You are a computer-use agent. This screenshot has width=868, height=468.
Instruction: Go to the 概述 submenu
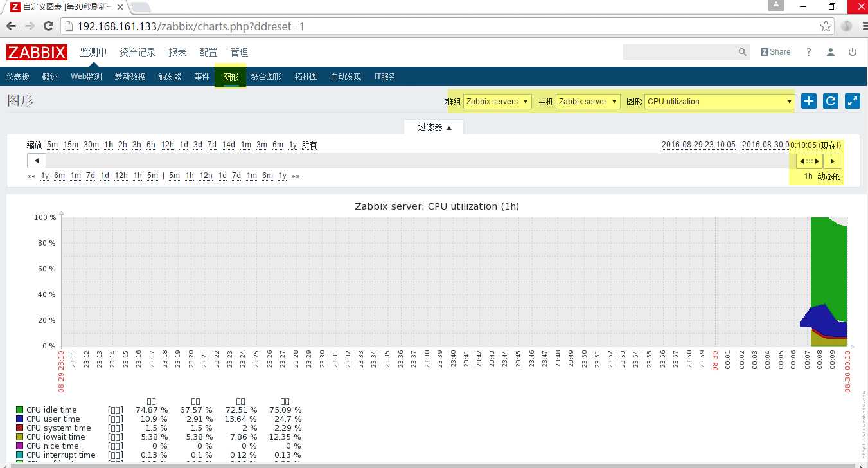(x=49, y=76)
